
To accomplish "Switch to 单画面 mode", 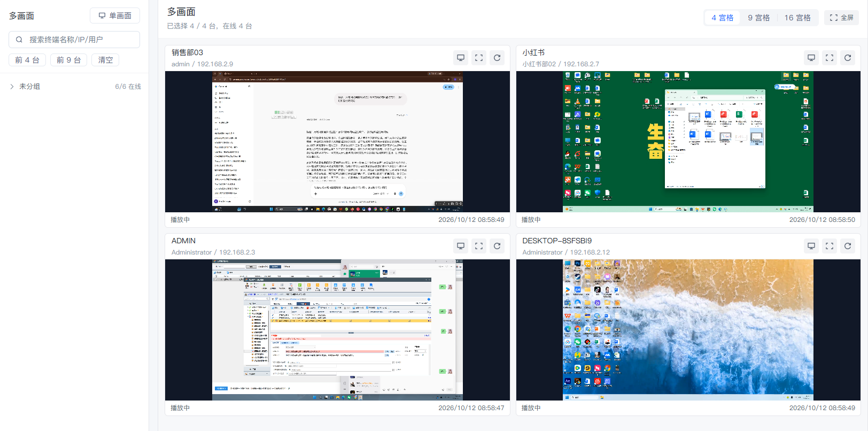I will [115, 16].
